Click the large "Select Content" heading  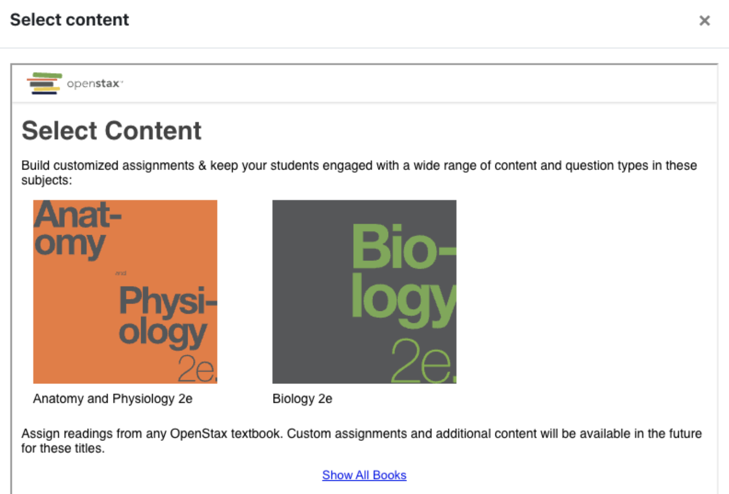point(111,131)
